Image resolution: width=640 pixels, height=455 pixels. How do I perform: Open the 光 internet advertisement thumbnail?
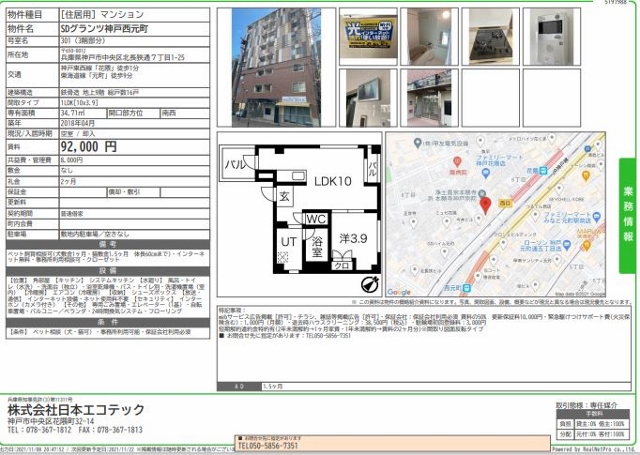click(x=368, y=36)
